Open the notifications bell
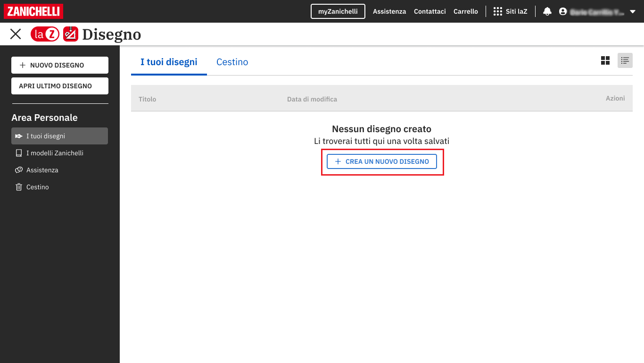 [547, 11]
